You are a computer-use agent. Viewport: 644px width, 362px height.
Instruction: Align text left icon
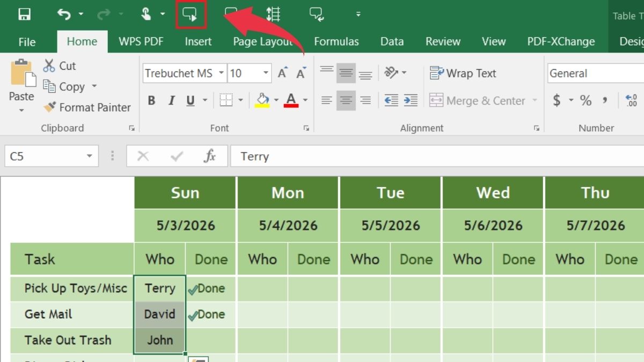326,100
